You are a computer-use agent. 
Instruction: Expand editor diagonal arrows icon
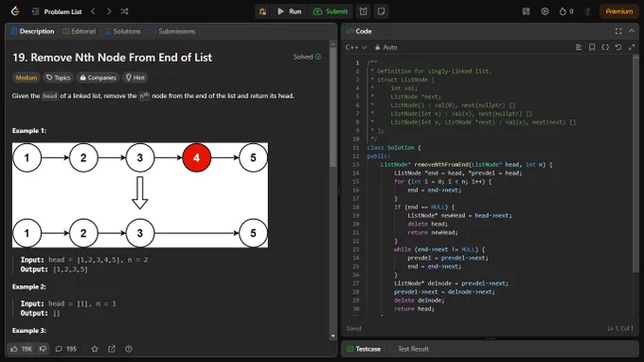coord(632,47)
